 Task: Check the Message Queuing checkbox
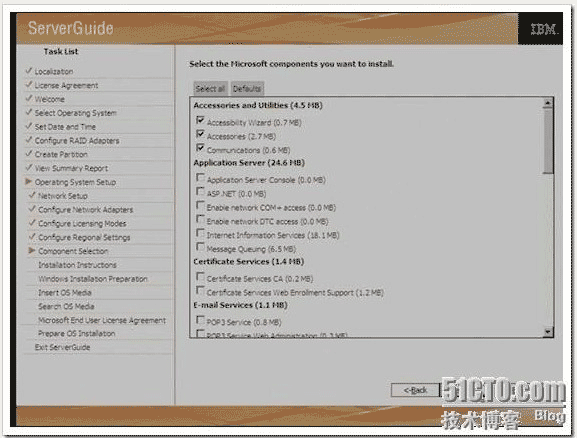(200, 247)
